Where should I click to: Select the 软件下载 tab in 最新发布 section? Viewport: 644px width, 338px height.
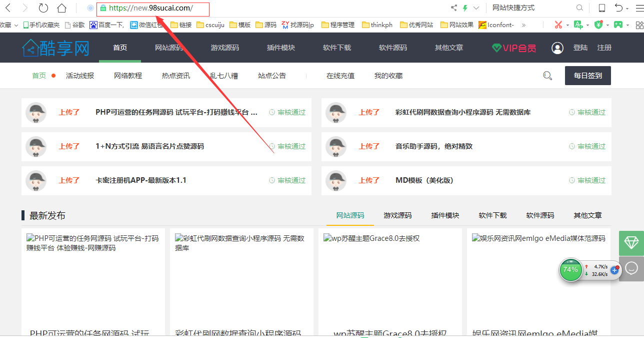pyautogui.click(x=492, y=215)
